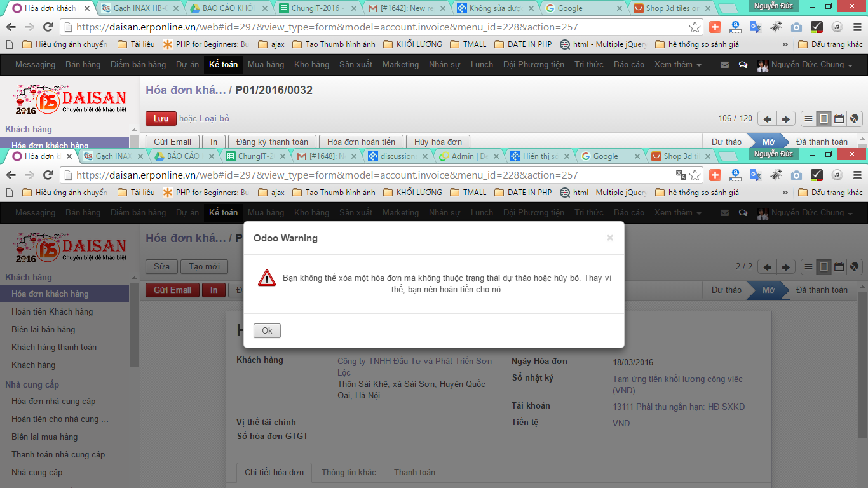Open the chat bubbles icon in the upper Odoo navbar
The image size is (868, 488).
point(743,65)
